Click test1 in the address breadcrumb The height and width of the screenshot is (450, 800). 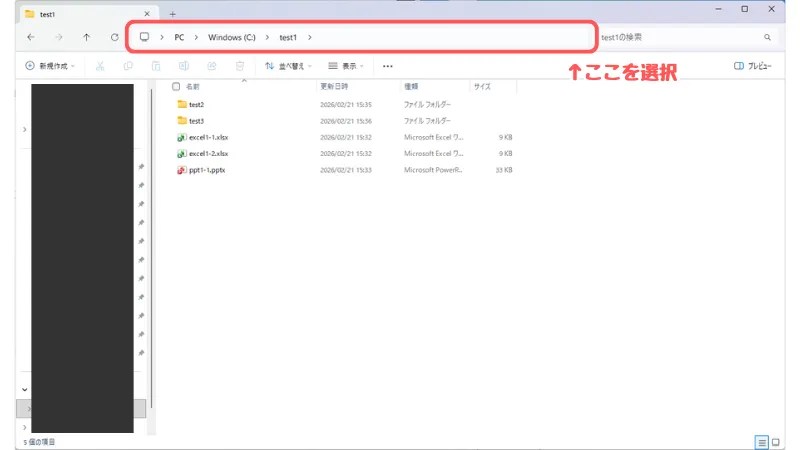(x=288, y=37)
